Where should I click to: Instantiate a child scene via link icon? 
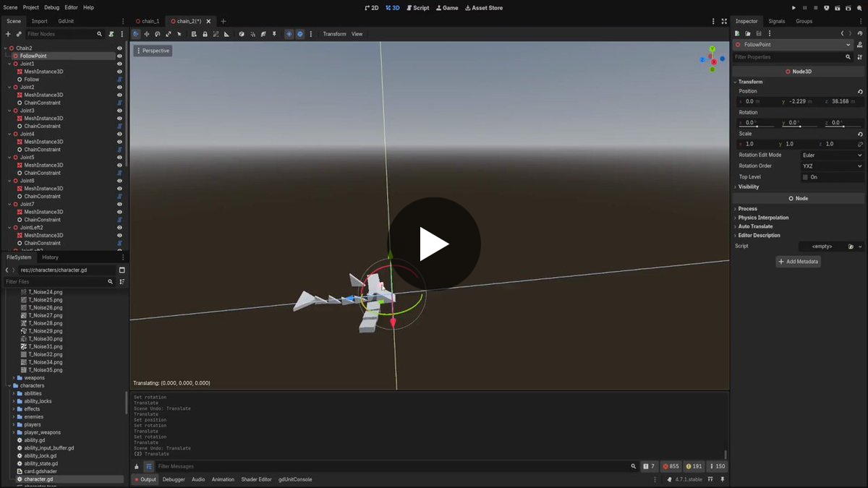coord(19,34)
